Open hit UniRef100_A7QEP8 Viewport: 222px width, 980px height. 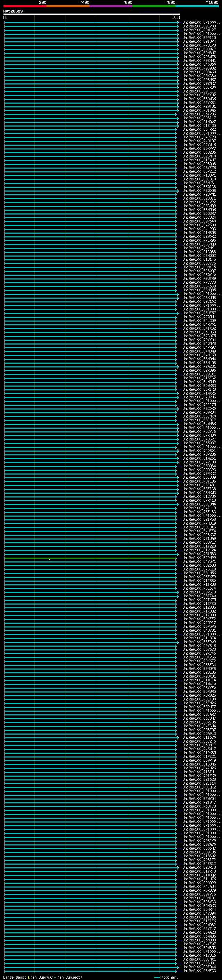(x=199, y=45)
